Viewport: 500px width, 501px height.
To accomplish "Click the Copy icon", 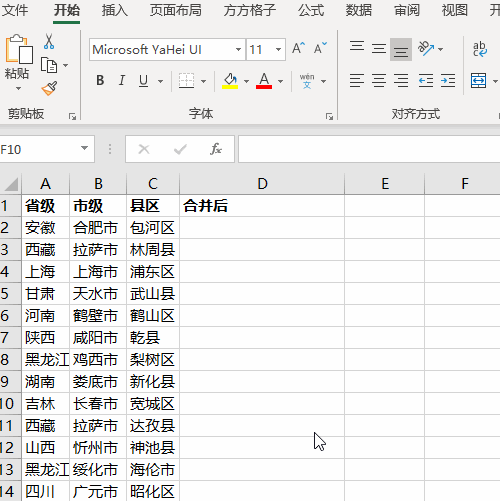I will 49,65.
